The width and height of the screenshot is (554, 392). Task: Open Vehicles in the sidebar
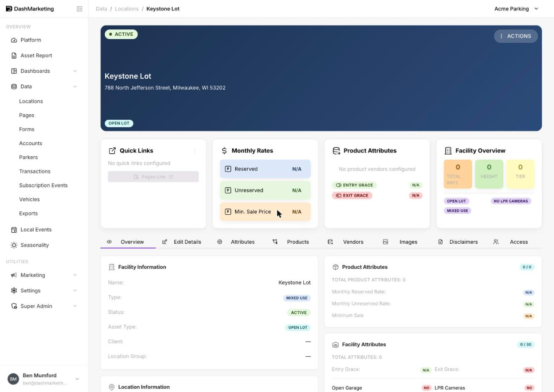(29, 200)
